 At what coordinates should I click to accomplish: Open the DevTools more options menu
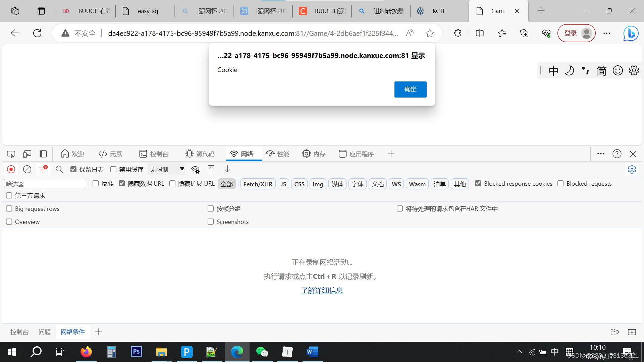(600, 154)
